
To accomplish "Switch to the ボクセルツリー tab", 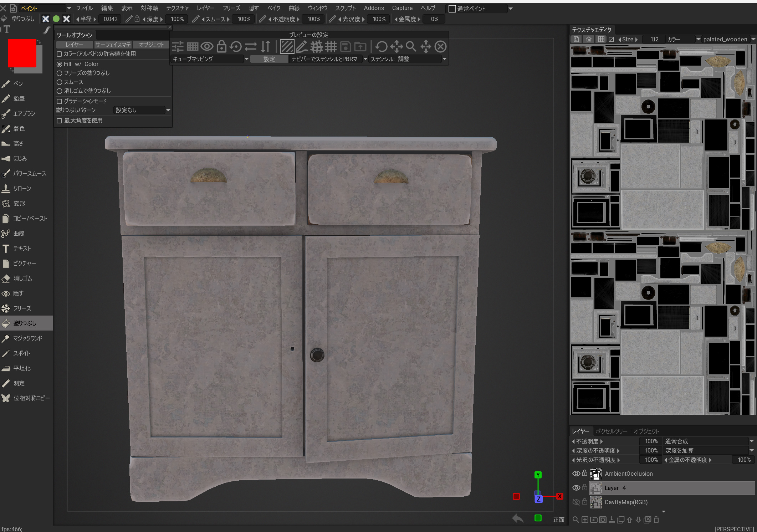I will 611,431.
